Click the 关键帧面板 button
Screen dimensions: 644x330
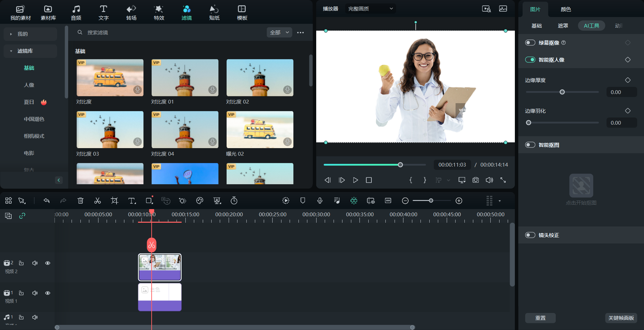click(621, 318)
